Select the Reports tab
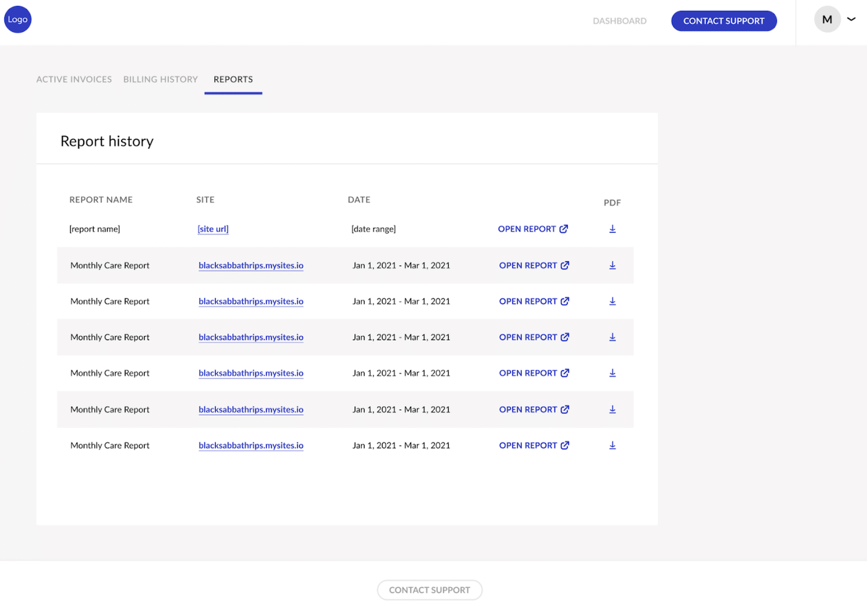The height and width of the screenshot is (616, 867). click(233, 79)
